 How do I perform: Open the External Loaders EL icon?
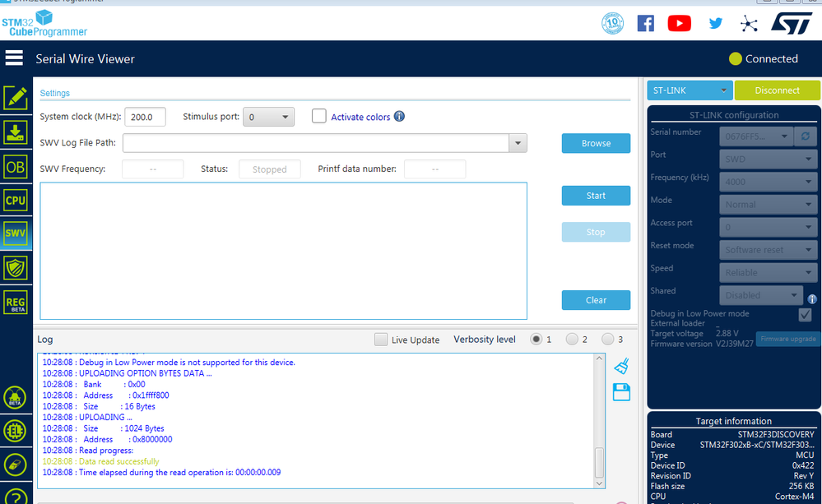click(x=15, y=431)
